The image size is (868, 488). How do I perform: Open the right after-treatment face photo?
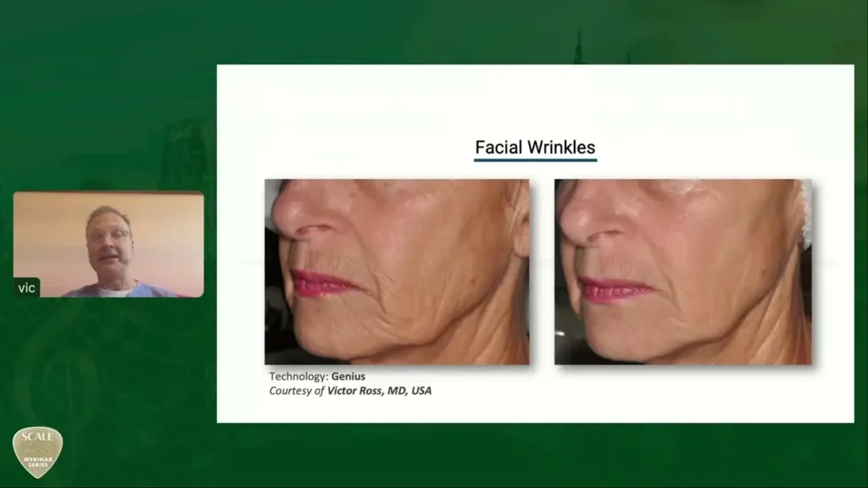click(682, 271)
